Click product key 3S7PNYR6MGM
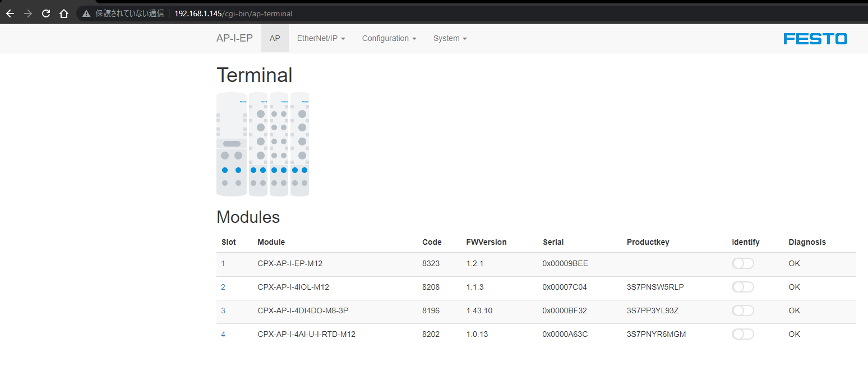 coord(656,334)
